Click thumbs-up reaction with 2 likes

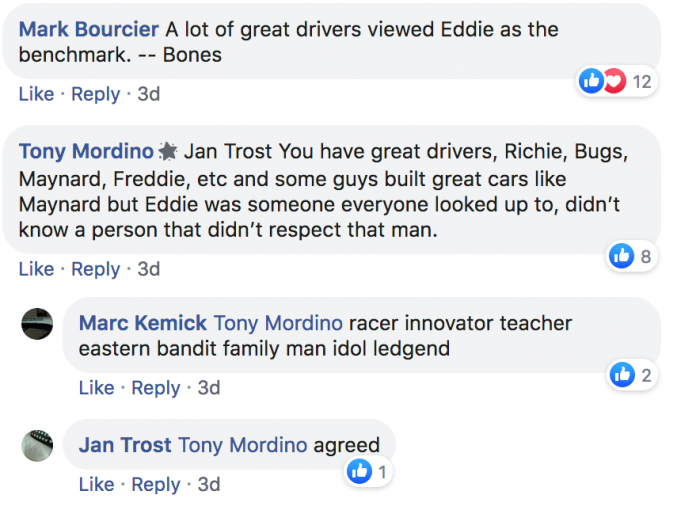[622, 375]
